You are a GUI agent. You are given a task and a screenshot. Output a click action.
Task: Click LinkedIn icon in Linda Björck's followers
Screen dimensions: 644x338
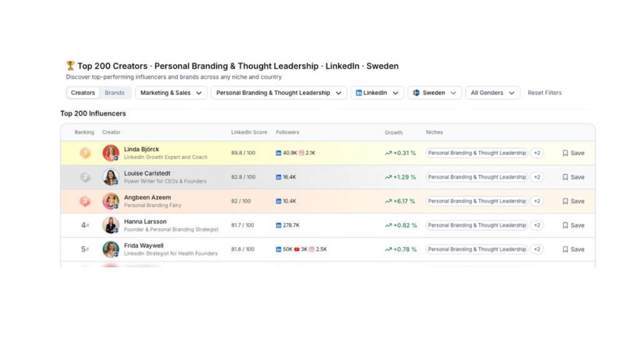[278, 153]
